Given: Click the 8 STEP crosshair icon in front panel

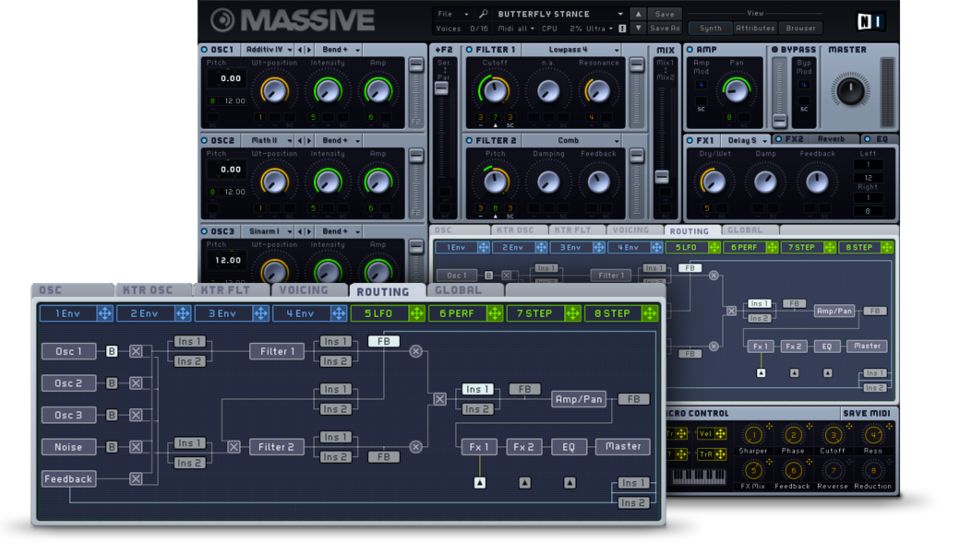Looking at the screenshot, I should point(649,313).
